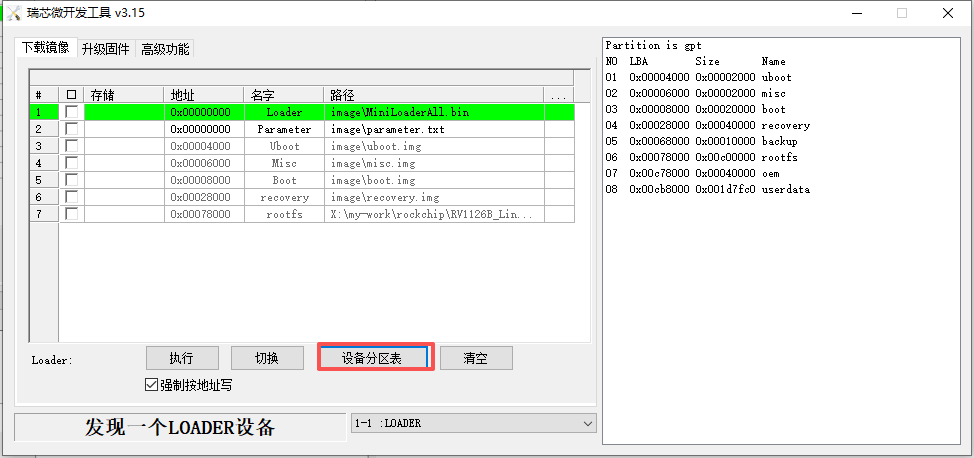Click the Parameter name cell
Image resolution: width=974 pixels, height=458 pixels.
coord(284,129)
